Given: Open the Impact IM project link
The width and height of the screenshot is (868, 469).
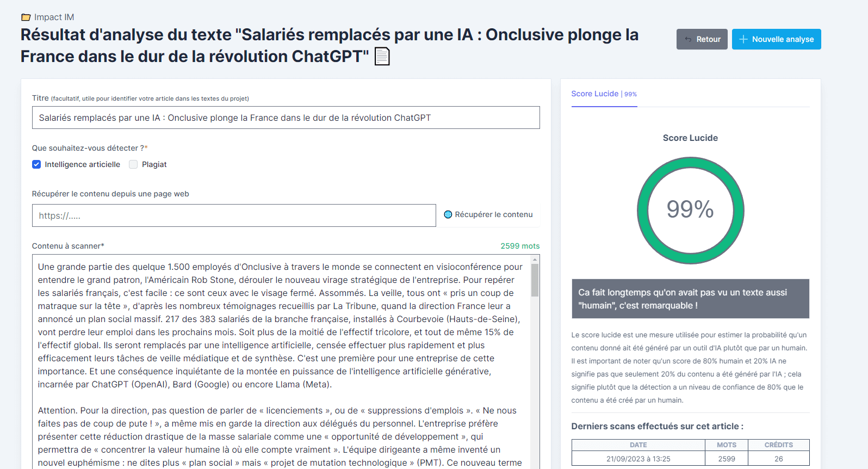Looking at the screenshot, I should click(54, 17).
